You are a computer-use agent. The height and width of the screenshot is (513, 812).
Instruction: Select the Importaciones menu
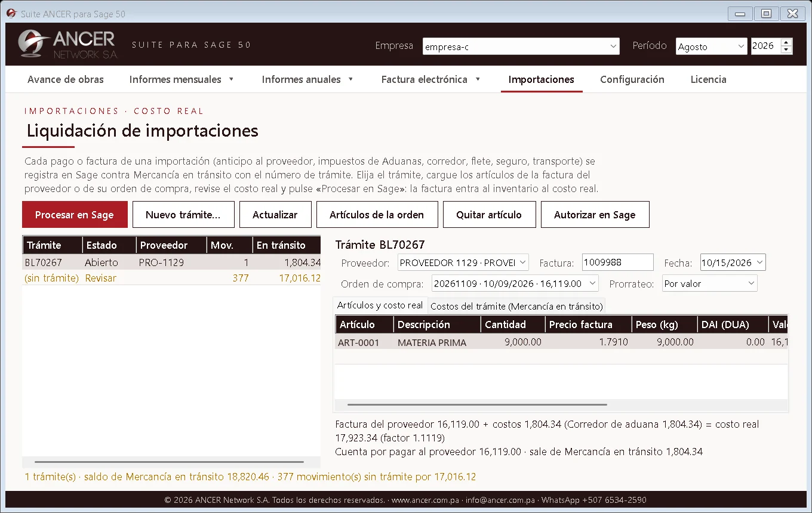pos(542,79)
